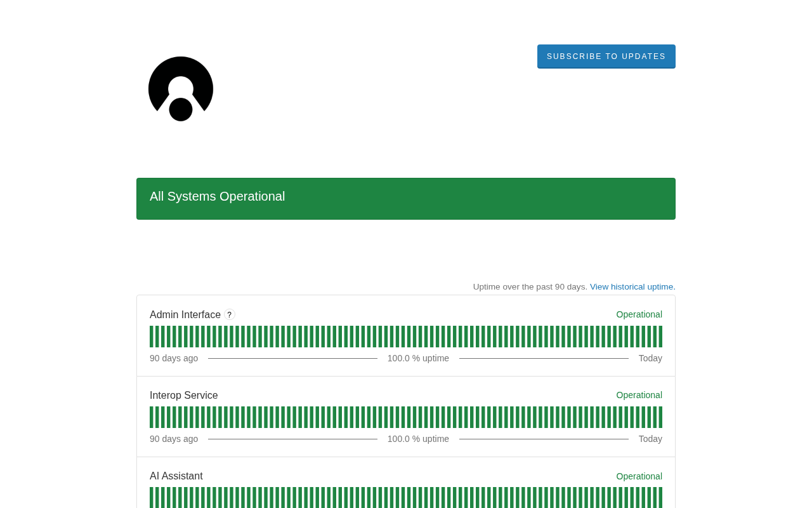
Task: Click today's AI Assistant uptime bar
Action: click(660, 498)
